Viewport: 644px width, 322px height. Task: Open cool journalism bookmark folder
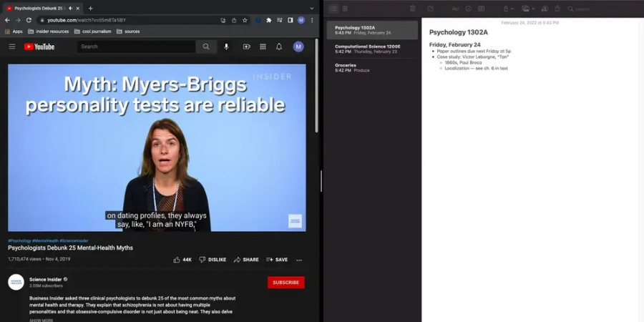tap(93, 31)
